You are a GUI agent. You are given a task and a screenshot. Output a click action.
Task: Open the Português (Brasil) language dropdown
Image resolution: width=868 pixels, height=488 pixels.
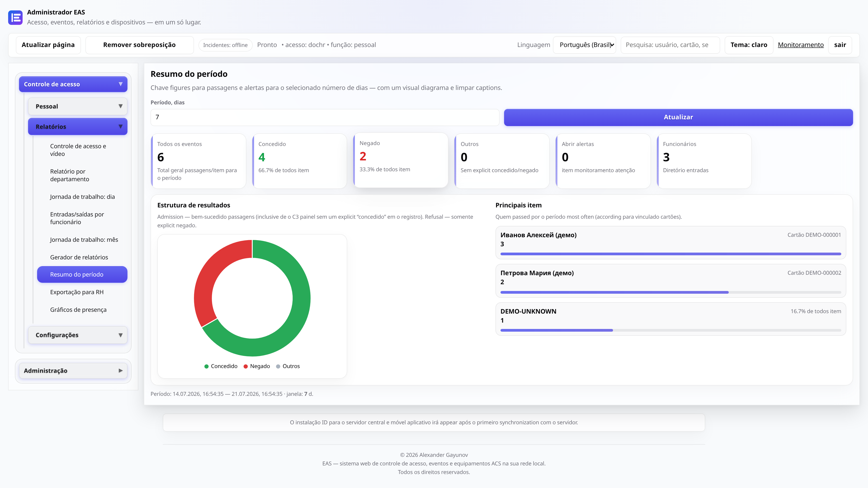(585, 45)
